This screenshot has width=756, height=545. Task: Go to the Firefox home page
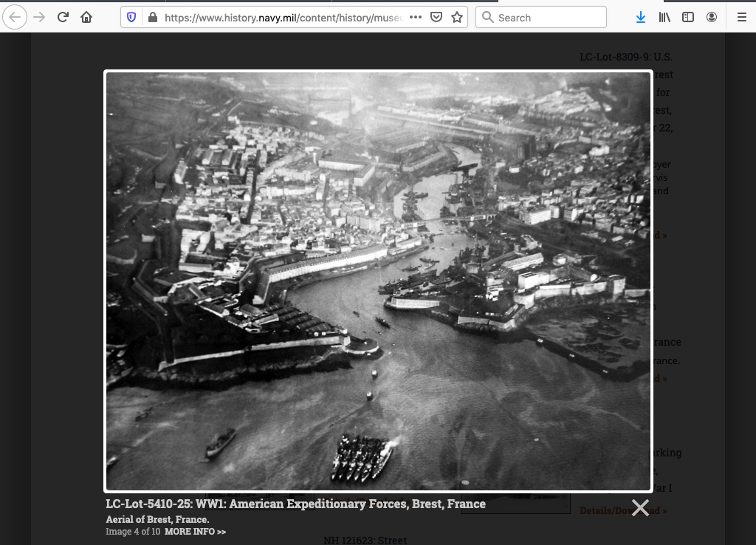pos(86,17)
